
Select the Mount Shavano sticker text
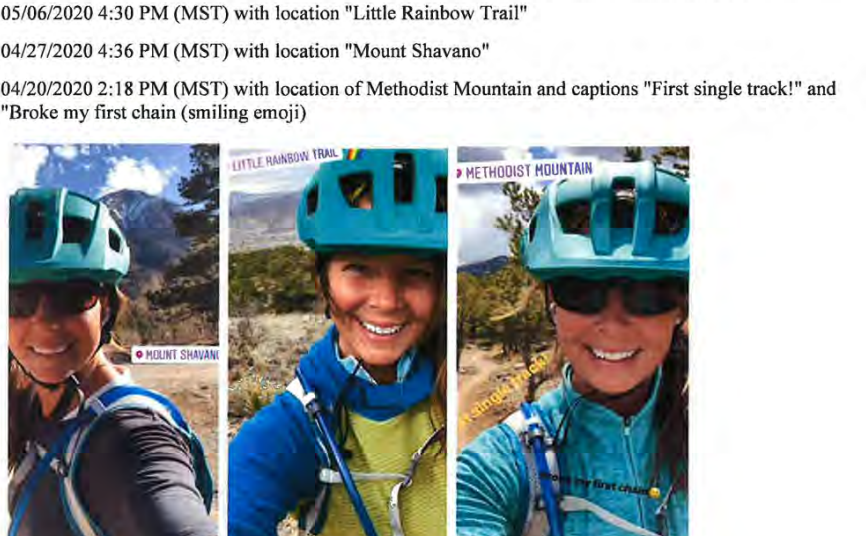coord(182,355)
